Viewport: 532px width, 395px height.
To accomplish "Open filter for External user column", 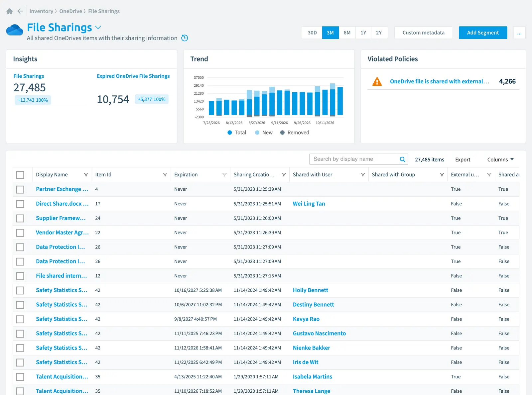I will (x=489, y=175).
